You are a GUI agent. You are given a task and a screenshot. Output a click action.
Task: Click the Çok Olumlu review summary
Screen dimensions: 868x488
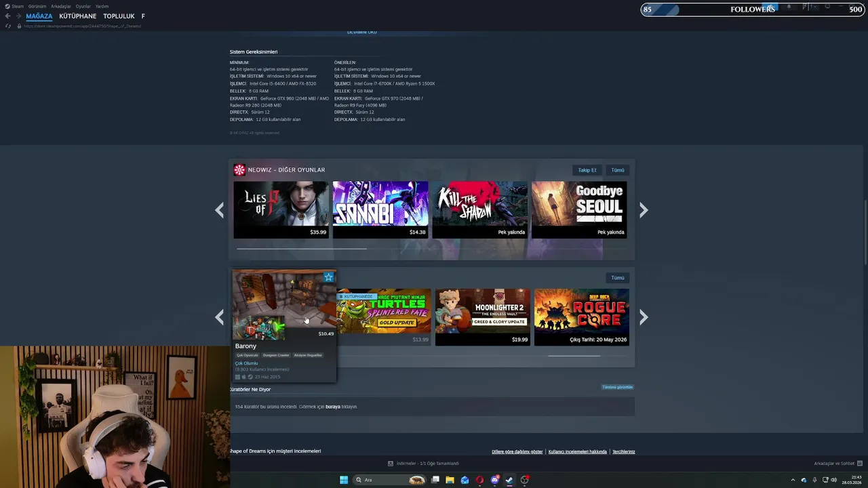pos(246,363)
